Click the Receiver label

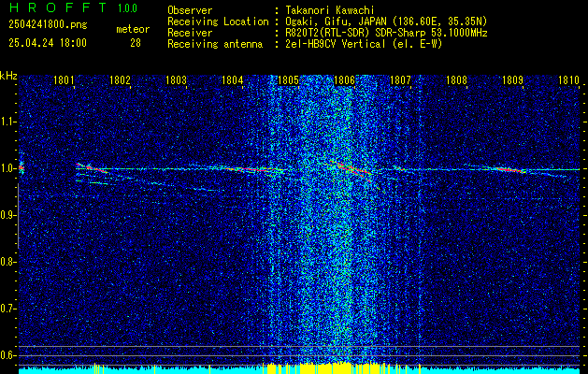[x=190, y=33]
